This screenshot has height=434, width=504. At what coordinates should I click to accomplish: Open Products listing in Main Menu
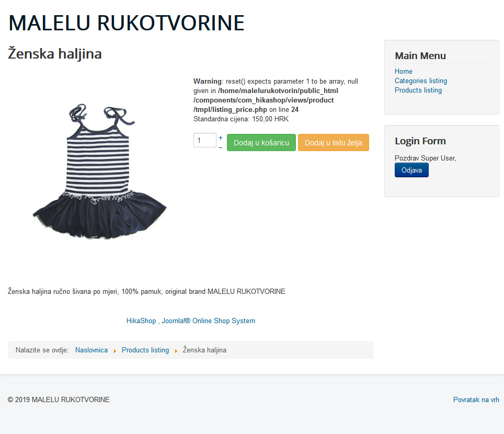coord(418,90)
